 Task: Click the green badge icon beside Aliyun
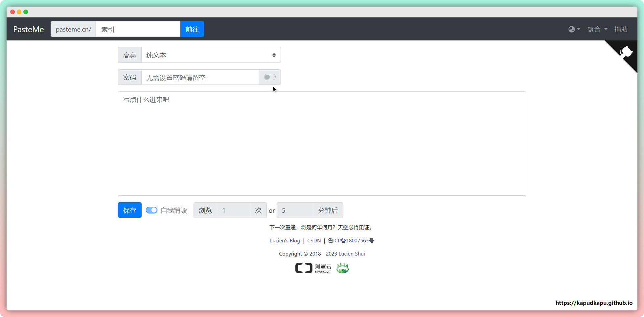342,268
